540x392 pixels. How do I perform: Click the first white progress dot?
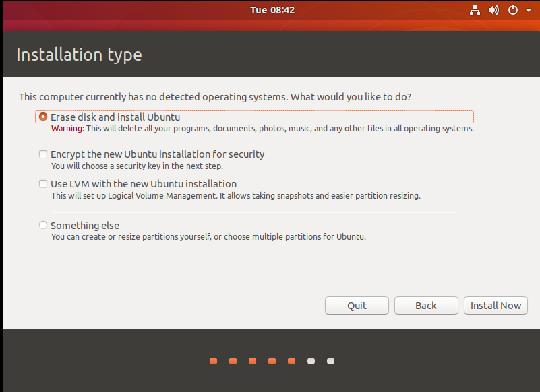click(311, 361)
